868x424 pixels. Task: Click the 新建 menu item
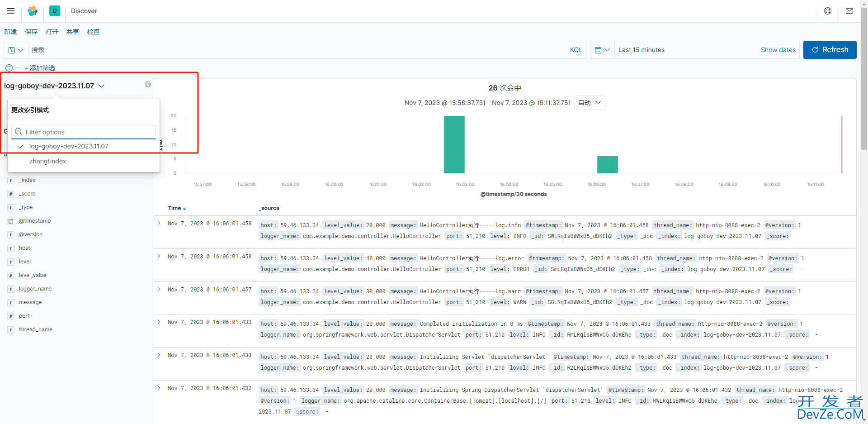[x=10, y=32]
